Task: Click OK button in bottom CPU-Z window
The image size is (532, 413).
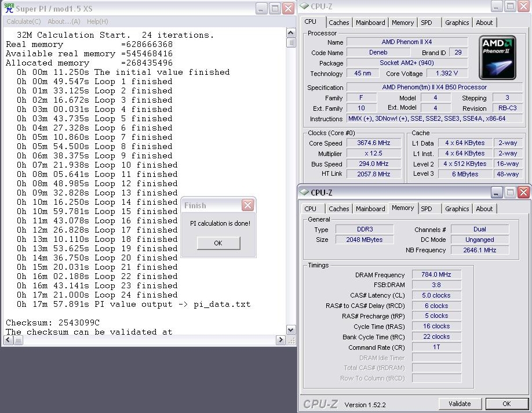Action: (x=507, y=404)
